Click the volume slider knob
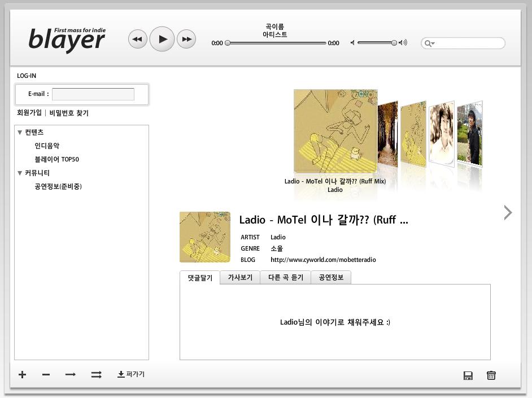 [x=394, y=43]
